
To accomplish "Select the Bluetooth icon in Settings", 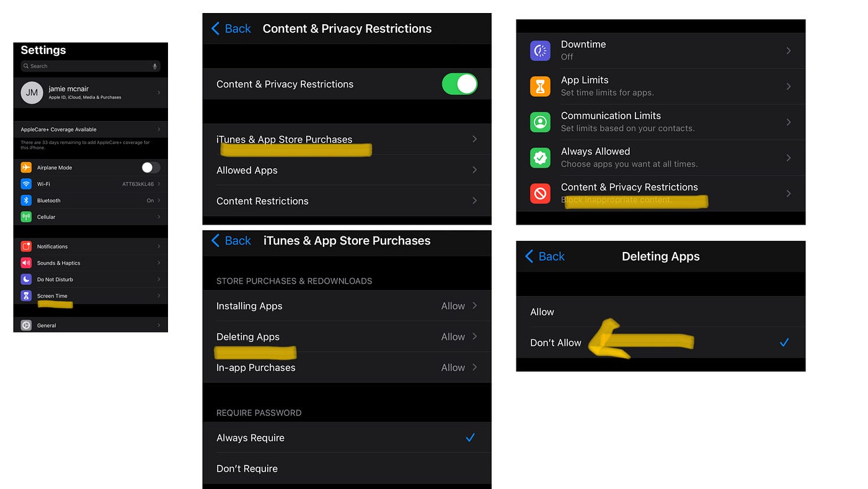I will [x=25, y=200].
